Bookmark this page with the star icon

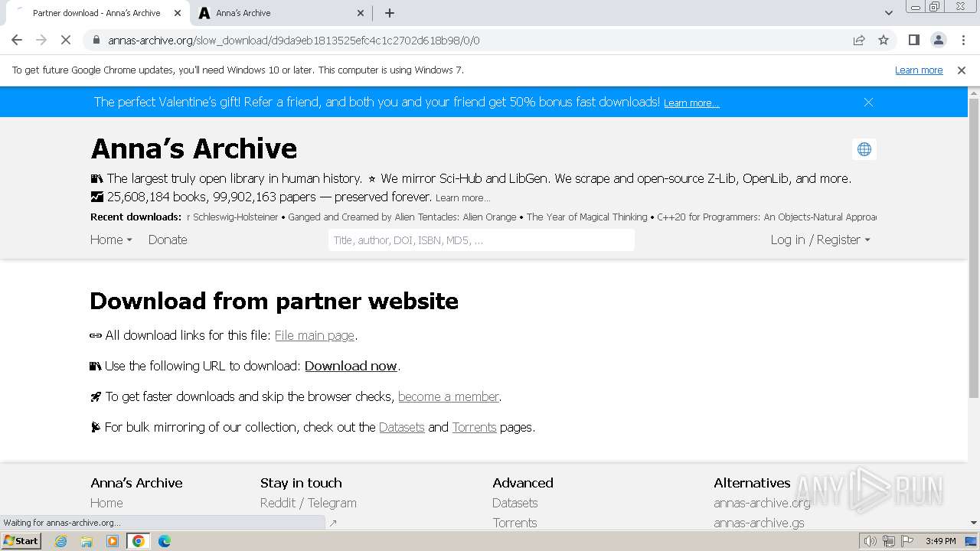click(884, 40)
